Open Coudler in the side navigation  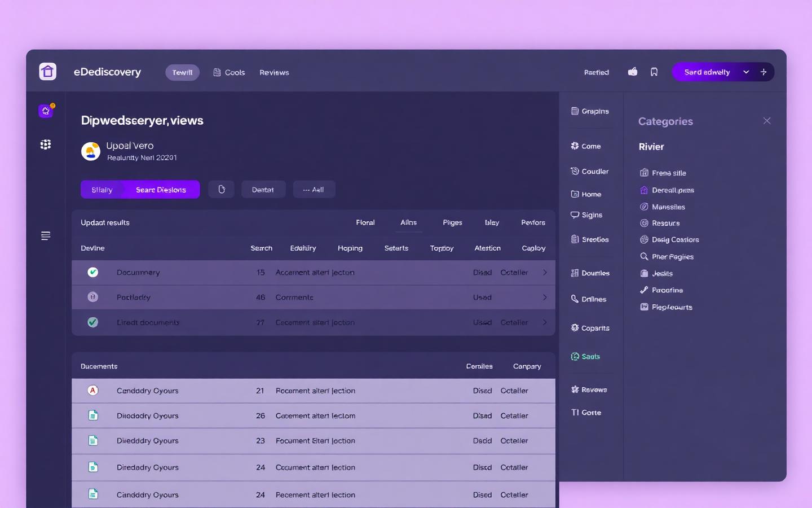click(590, 171)
